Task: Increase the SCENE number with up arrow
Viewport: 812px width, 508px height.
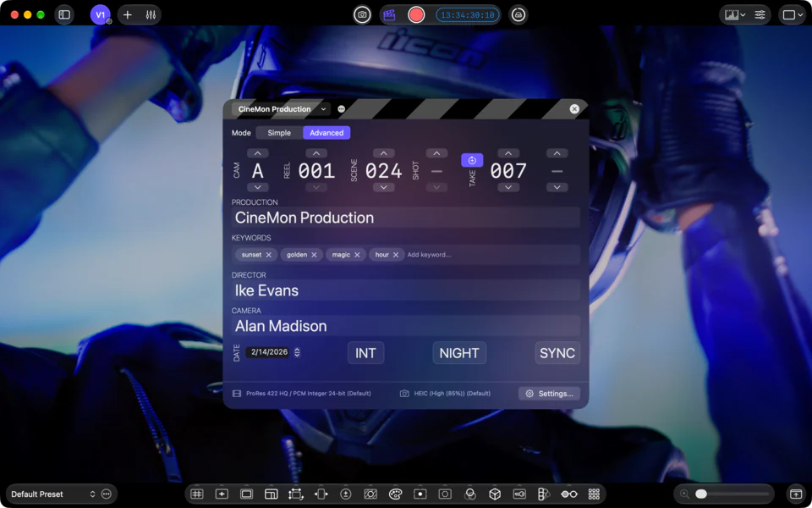Action: (x=384, y=153)
